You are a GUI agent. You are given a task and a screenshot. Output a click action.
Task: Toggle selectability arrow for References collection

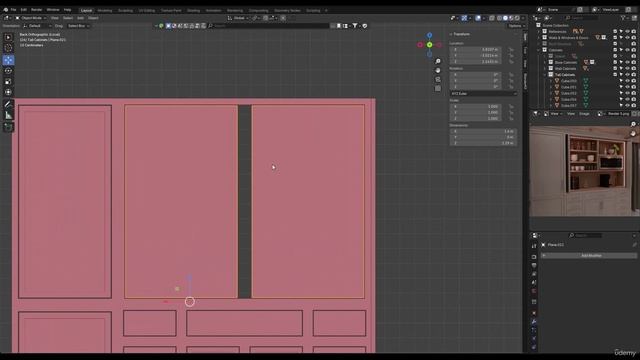point(621,31)
